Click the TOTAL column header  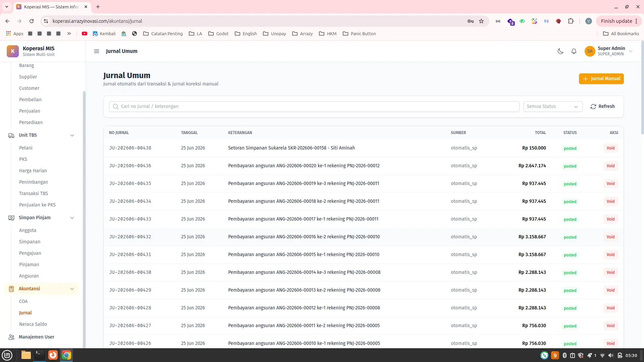pos(540,133)
